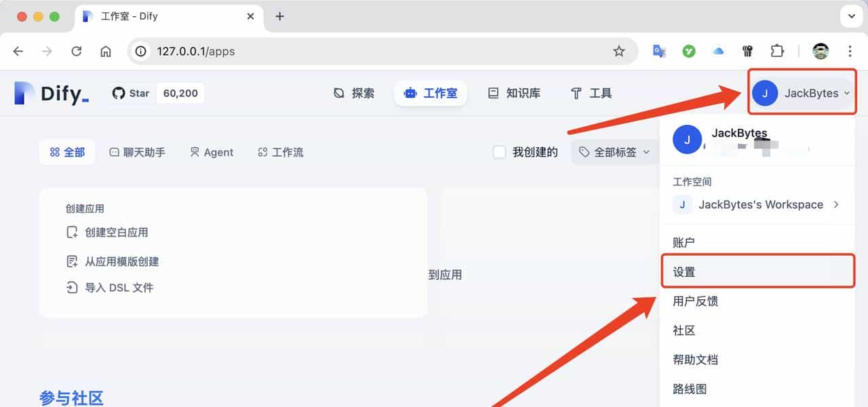This screenshot has height=407, width=868.
Task: Open the 全部标签 tag dropdown
Action: point(614,152)
